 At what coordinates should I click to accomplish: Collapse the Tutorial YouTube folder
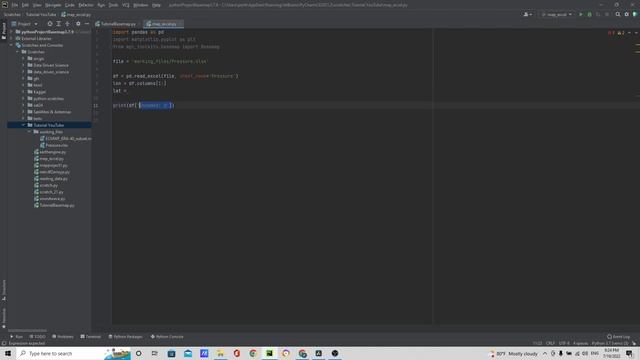tap(24, 125)
